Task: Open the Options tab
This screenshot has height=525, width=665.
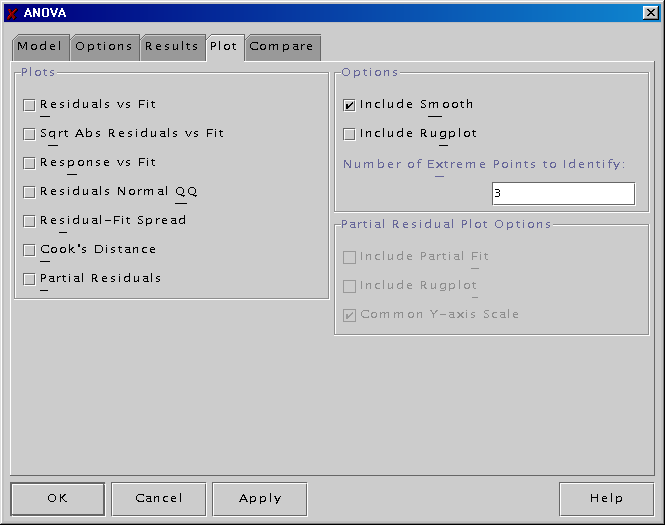Action: point(104,47)
